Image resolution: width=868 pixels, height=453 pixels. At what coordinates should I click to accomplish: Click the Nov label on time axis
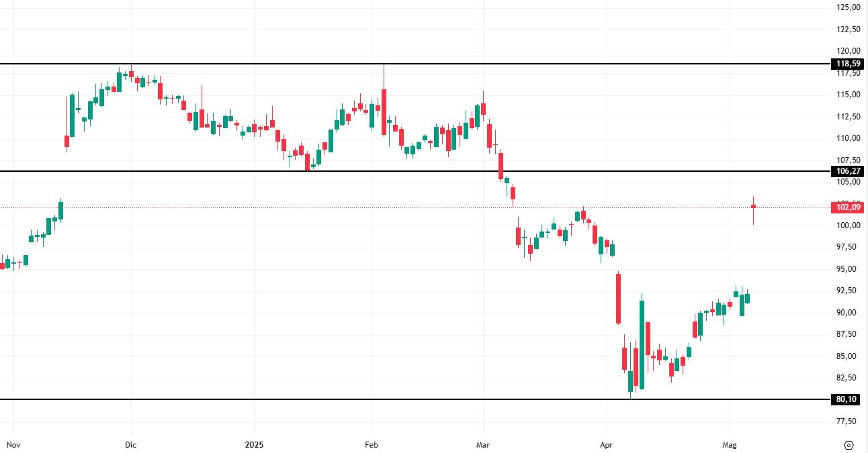[x=13, y=445]
